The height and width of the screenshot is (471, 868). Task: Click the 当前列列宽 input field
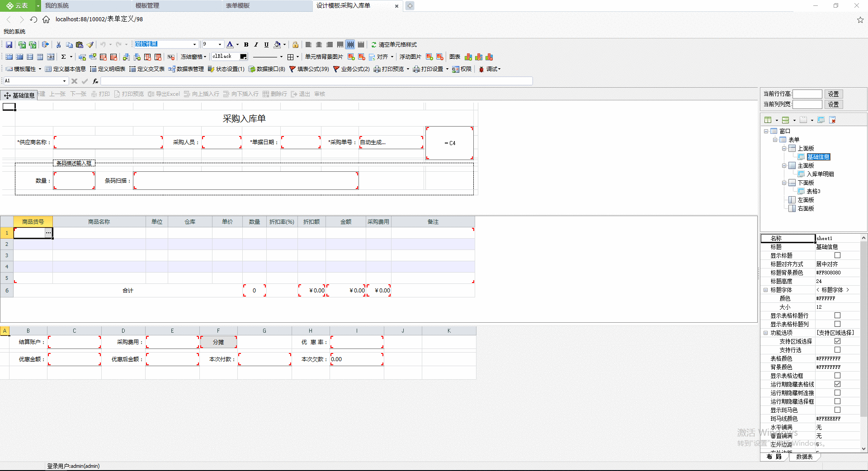[x=807, y=104]
